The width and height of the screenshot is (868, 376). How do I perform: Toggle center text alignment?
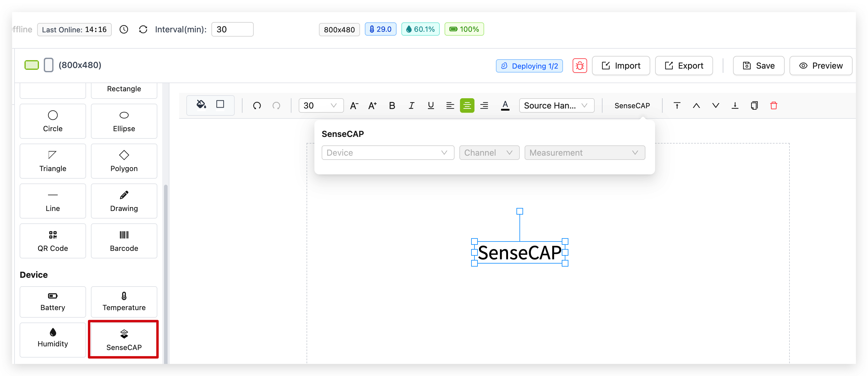(467, 105)
